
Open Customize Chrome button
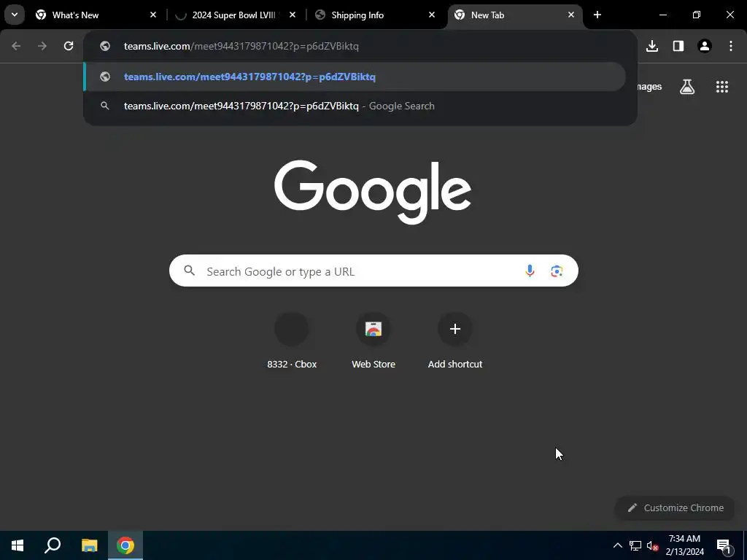[675, 507]
